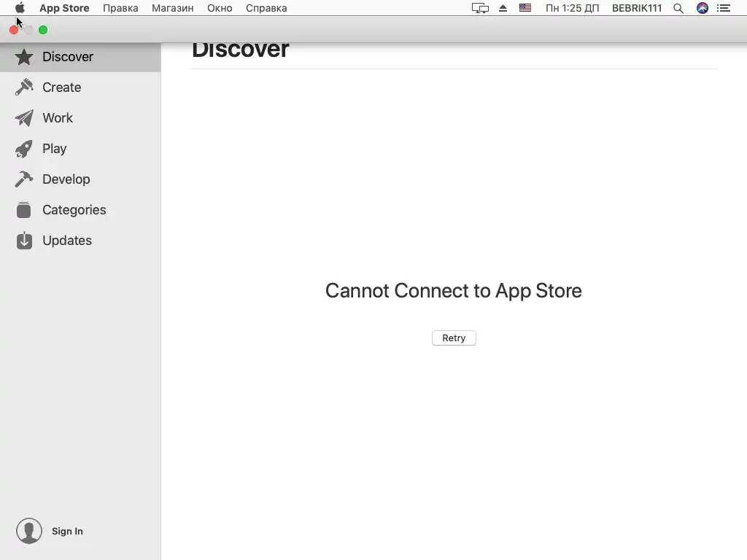Click the Sign In avatar icon
The width and height of the screenshot is (747, 560).
29,531
